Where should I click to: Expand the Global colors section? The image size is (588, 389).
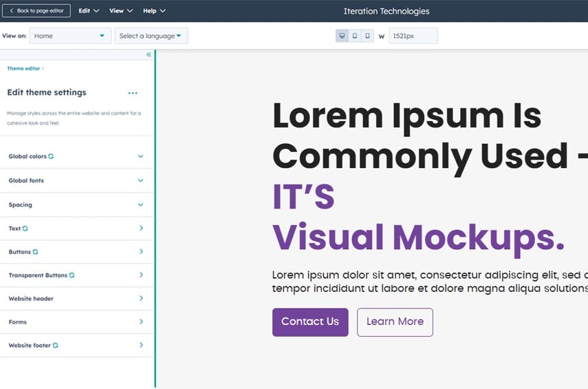click(x=77, y=156)
